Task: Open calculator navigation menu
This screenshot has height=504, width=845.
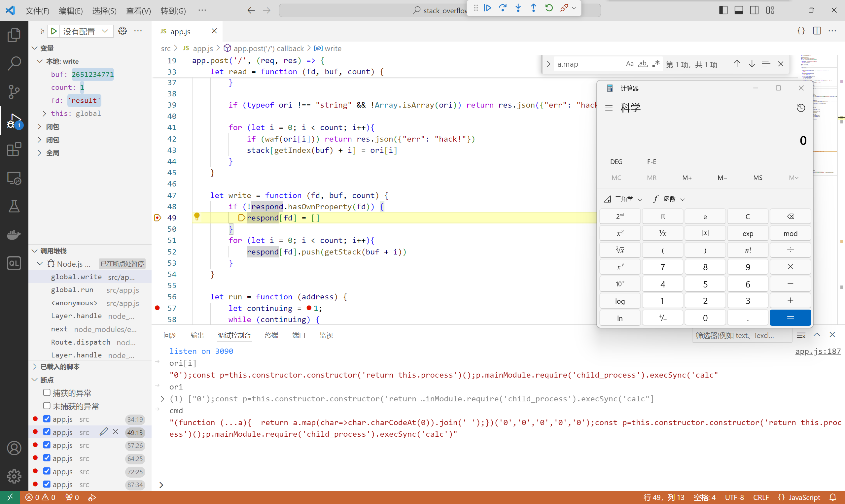Action: (x=609, y=108)
